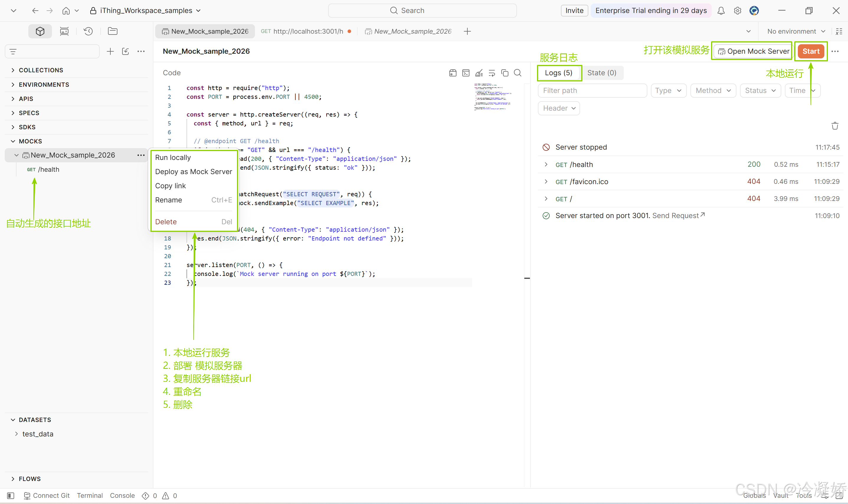Open Terminal from status bar
The width and height of the screenshot is (848, 504).
tap(90, 496)
